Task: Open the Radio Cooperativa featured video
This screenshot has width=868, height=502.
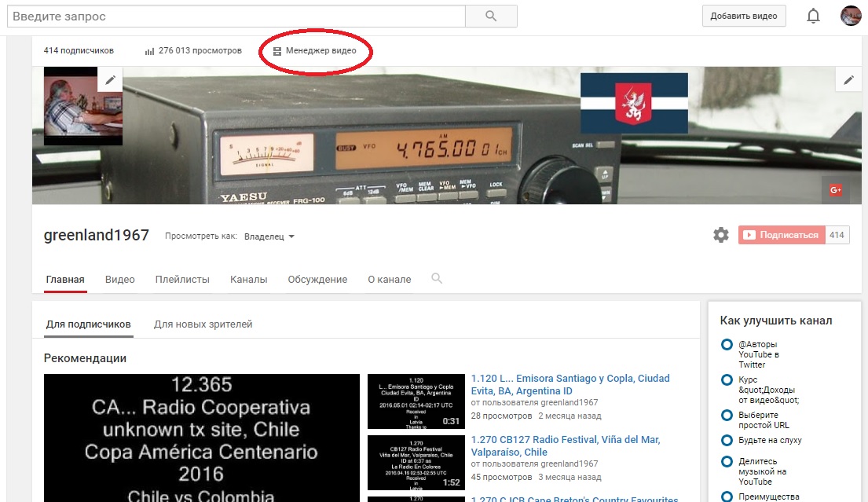Action: [202, 438]
